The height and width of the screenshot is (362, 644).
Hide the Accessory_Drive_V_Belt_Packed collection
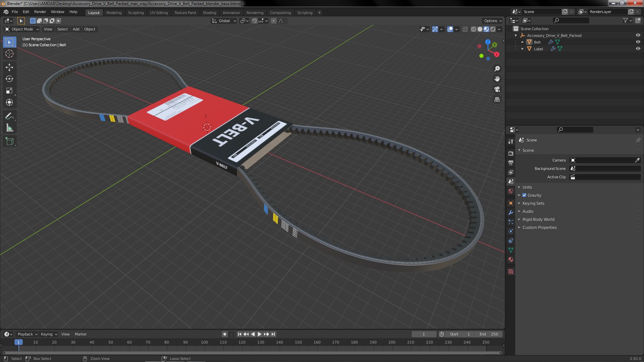[x=638, y=35]
